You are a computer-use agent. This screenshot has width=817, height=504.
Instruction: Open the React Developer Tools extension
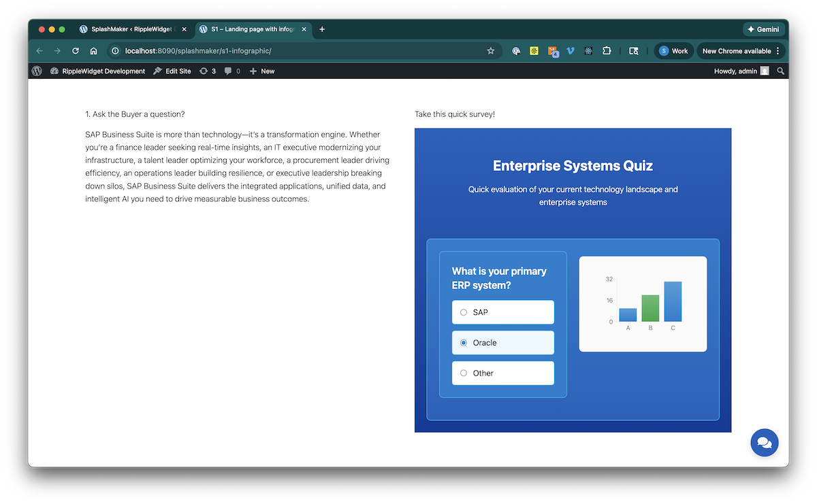588,51
